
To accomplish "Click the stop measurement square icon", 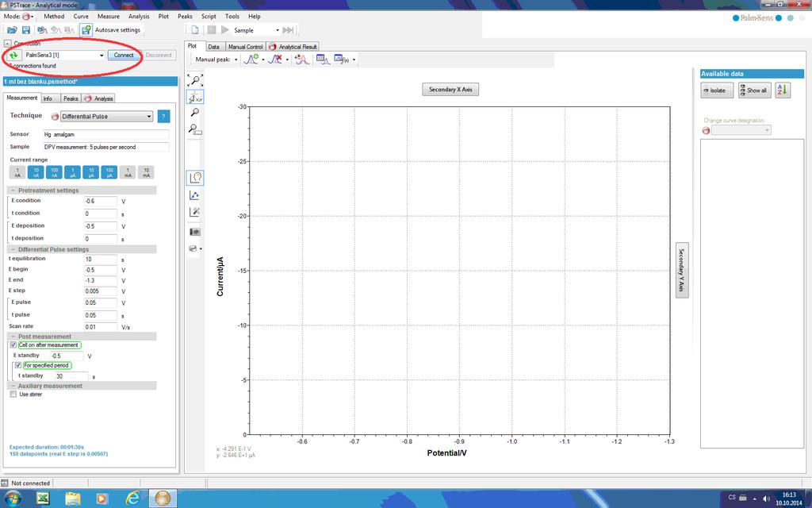I will [211, 30].
